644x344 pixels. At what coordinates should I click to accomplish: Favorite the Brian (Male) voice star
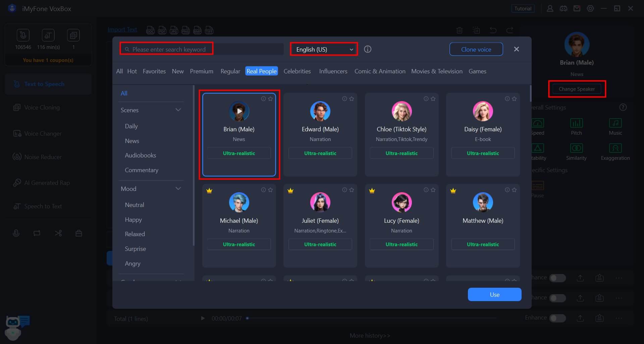coord(270,99)
